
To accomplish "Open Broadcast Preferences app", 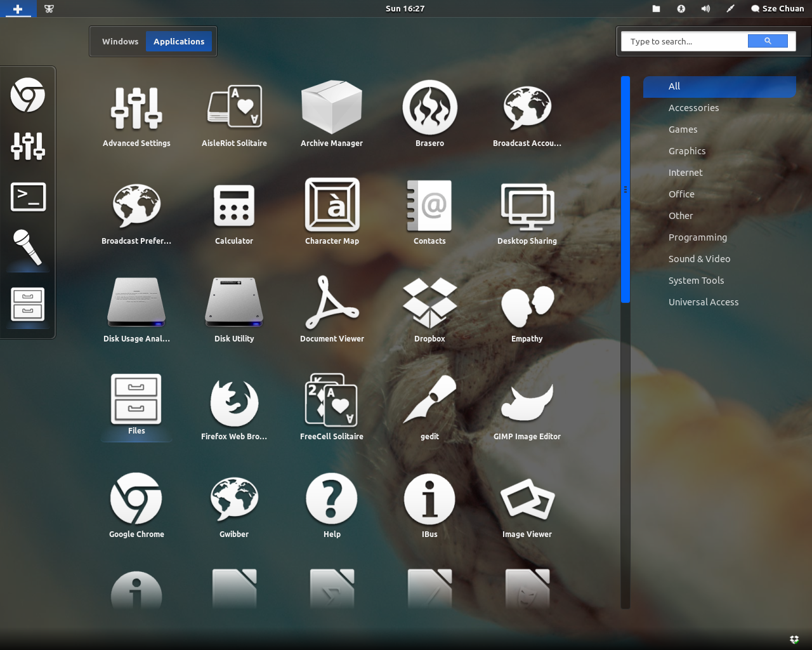I will 136,213.
